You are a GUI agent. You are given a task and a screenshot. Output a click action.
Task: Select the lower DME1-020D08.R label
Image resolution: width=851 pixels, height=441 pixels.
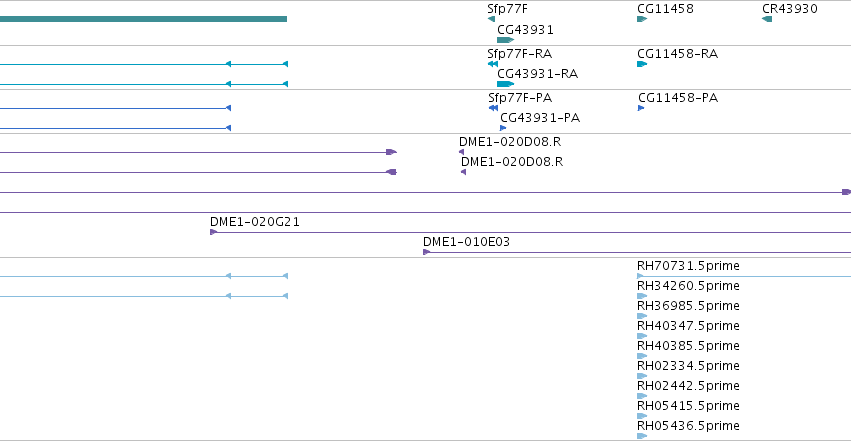(x=512, y=162)
